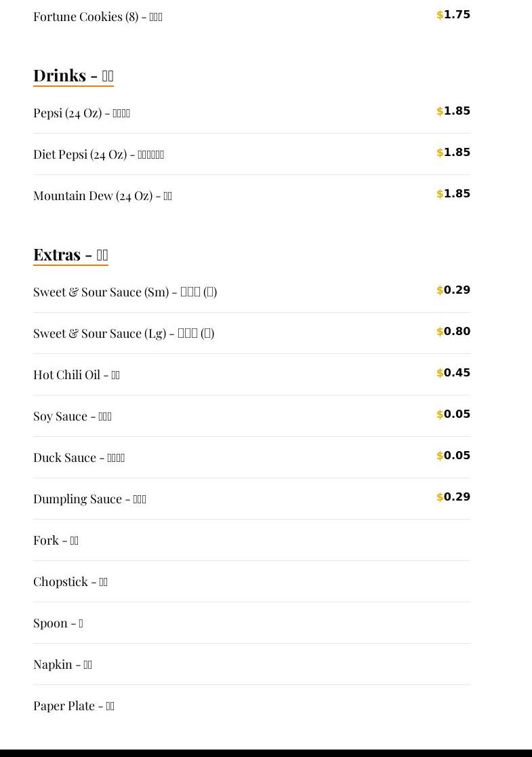Pick the Mountain Dew (24 Oz) item
532x757 pixels.
coord(102,196)
